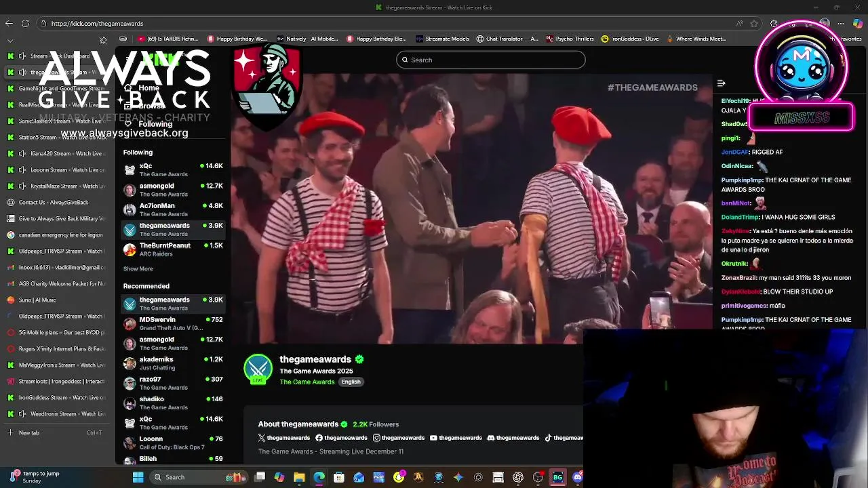Screen dimensions: 868x488
Task: Open MDSwervin recommended channel
Action: [x=173, y=323]
